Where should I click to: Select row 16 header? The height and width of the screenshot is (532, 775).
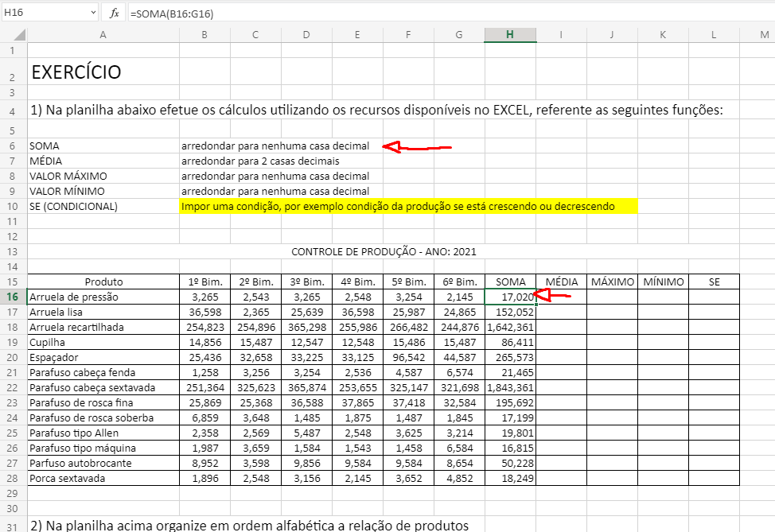[x=13, y=297]
